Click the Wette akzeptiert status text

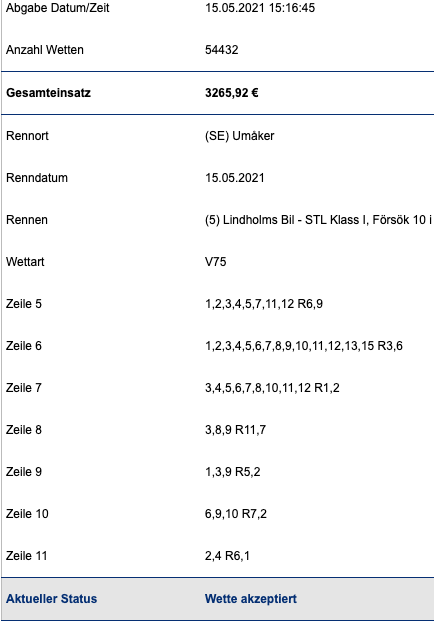tap(251, 598)
